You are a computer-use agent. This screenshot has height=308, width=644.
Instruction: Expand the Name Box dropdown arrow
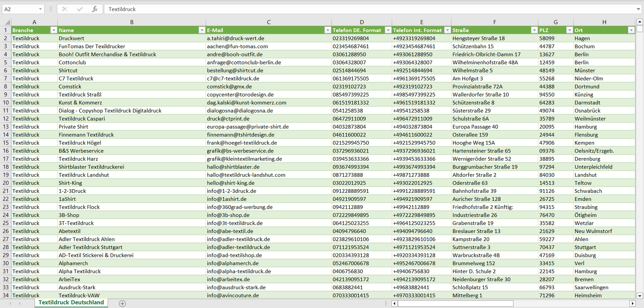(x=40, y=9)
